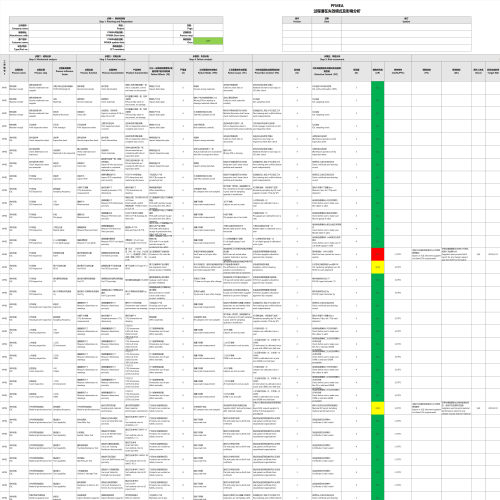
Task: Click the Step 1 Planning and Preparation header
Action: click(x=116, y=20)
